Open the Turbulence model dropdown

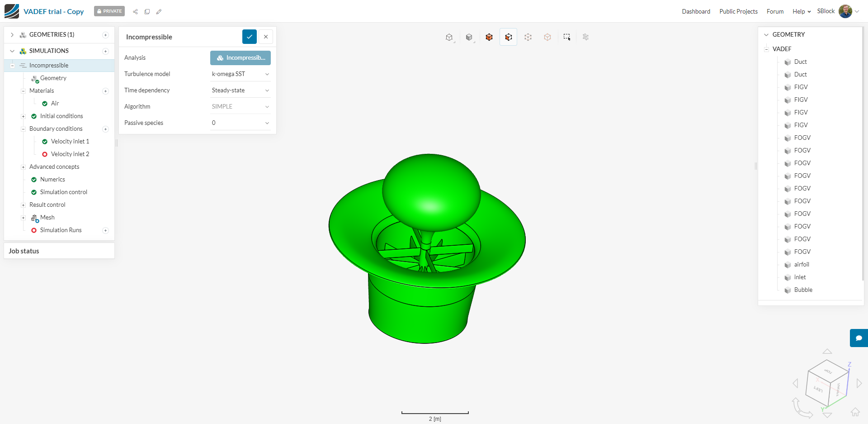pyautogui.click(x=240, y=74)
